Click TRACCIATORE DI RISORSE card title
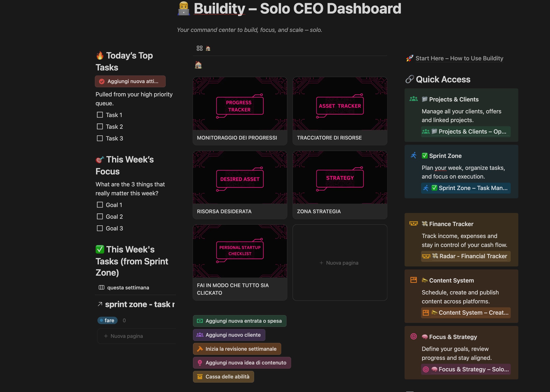The height and width of the screenshot is (392, 550). coord(329,137)
